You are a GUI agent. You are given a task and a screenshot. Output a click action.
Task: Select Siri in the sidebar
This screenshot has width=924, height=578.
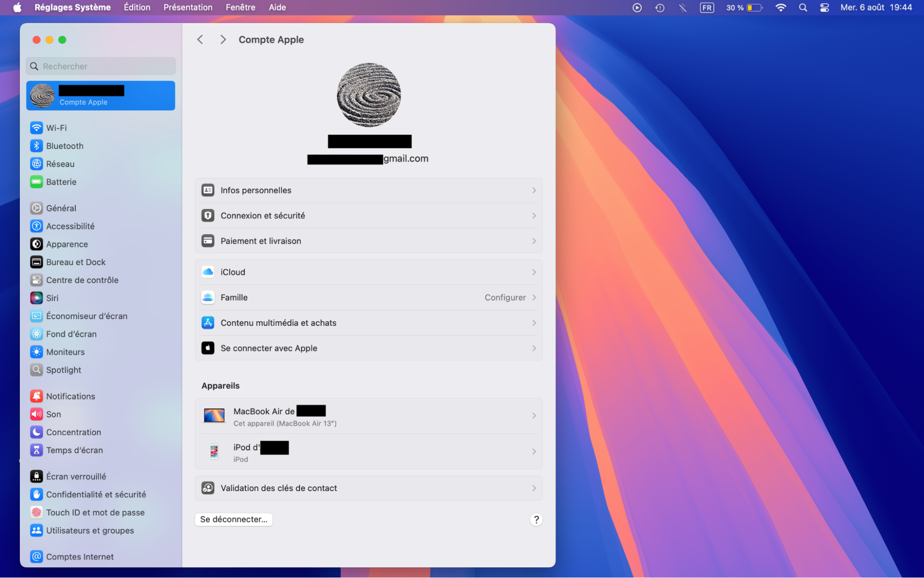point(52,298)
